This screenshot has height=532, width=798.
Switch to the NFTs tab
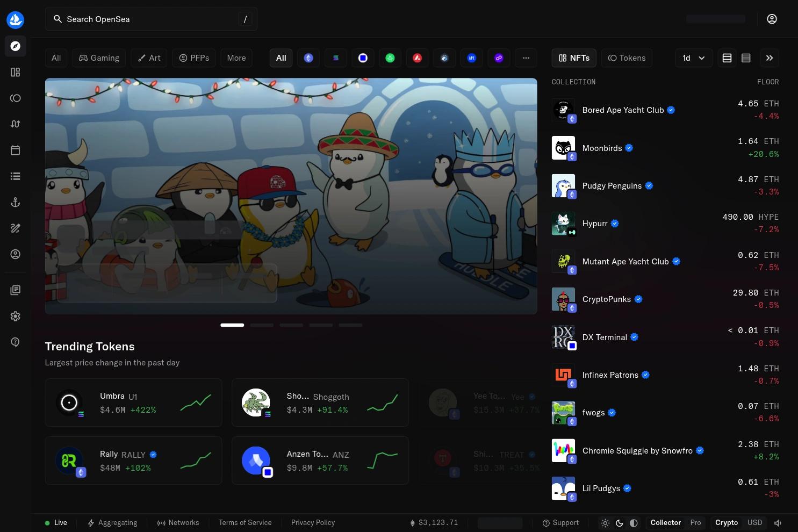coord(574,58)
